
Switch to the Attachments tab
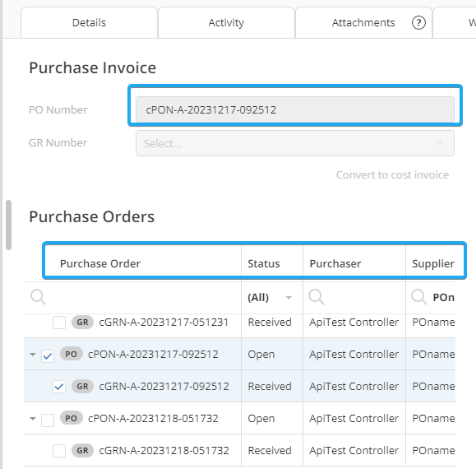click(363, 23)
